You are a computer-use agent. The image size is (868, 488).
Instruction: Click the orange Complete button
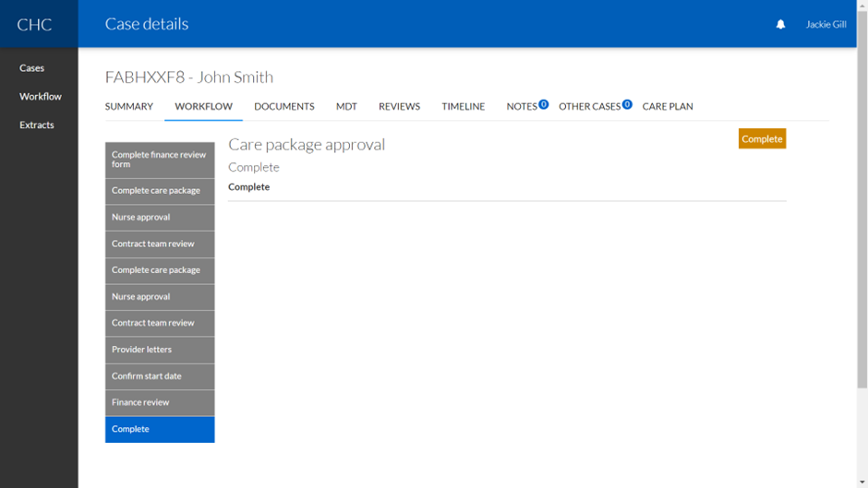click(x=762, y=139)
